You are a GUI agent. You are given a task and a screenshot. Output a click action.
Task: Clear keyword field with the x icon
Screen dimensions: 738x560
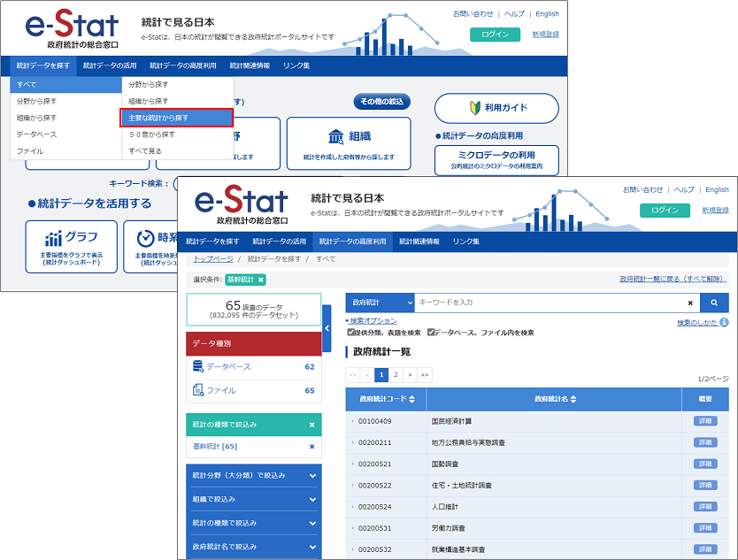[690, 303]
